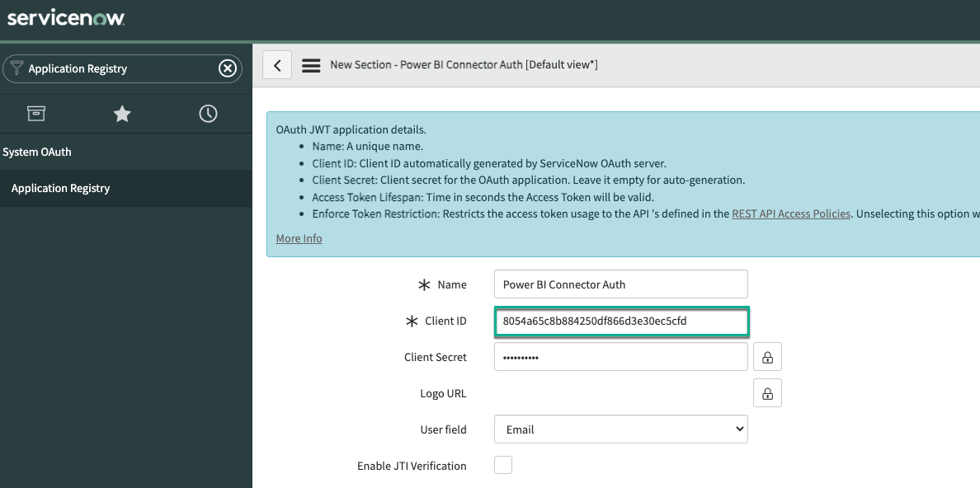The height and width of the screenshot is (488, 980).
Task: Click the More Info link
Action: click(299, 238)
